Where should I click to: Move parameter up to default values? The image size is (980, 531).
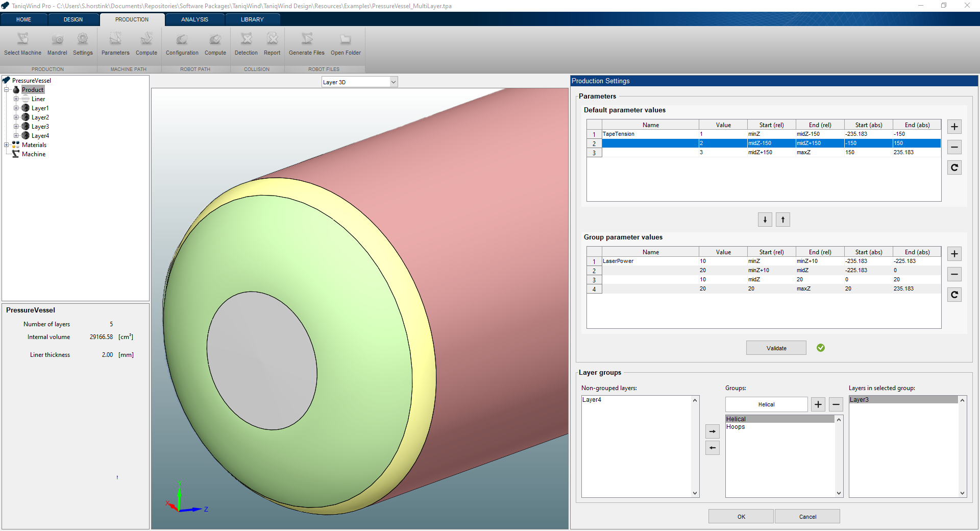click(x=783, y=220)
